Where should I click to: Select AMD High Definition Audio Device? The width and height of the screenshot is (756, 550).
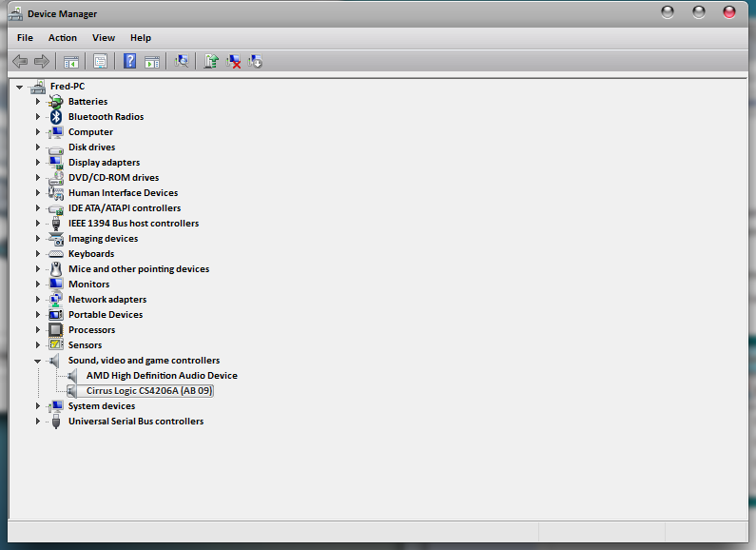tap(162, 376)
